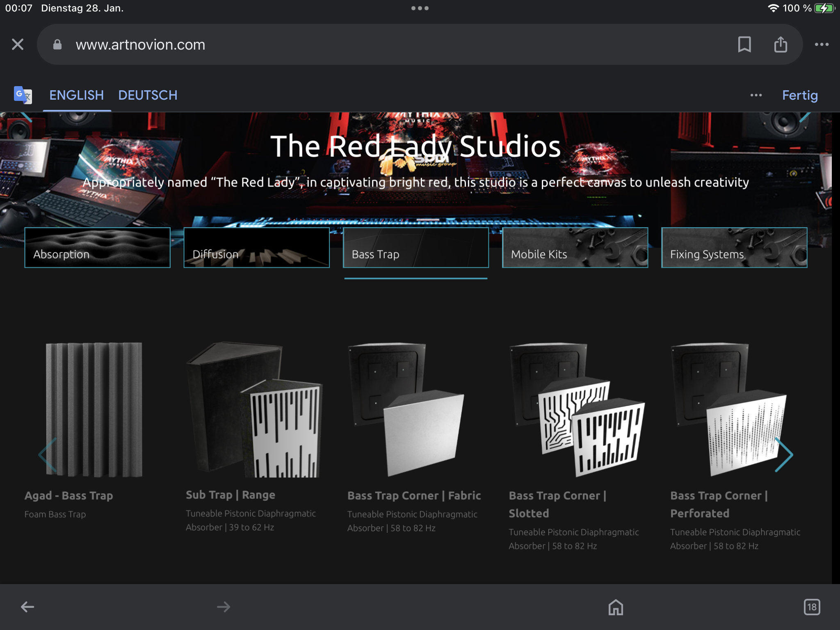Screen dimensions: 840x630
Task: Click Bass Trap Corner | Slotted title
Action: pos(557,504)
